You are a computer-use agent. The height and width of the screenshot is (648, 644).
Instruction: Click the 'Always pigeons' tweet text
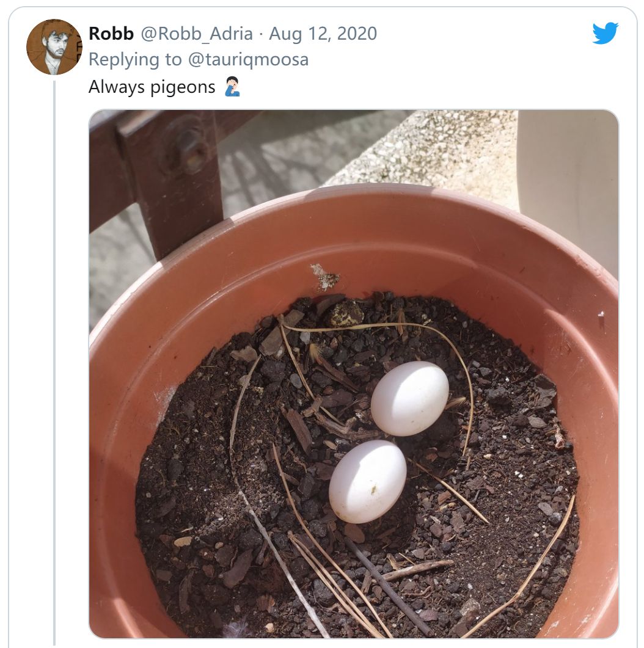coord(152,87)
